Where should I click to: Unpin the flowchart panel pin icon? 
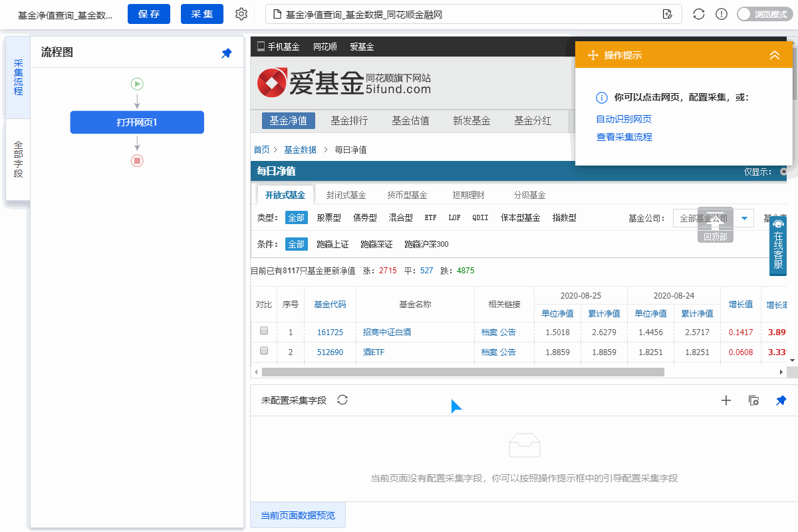tap(227, 53)
